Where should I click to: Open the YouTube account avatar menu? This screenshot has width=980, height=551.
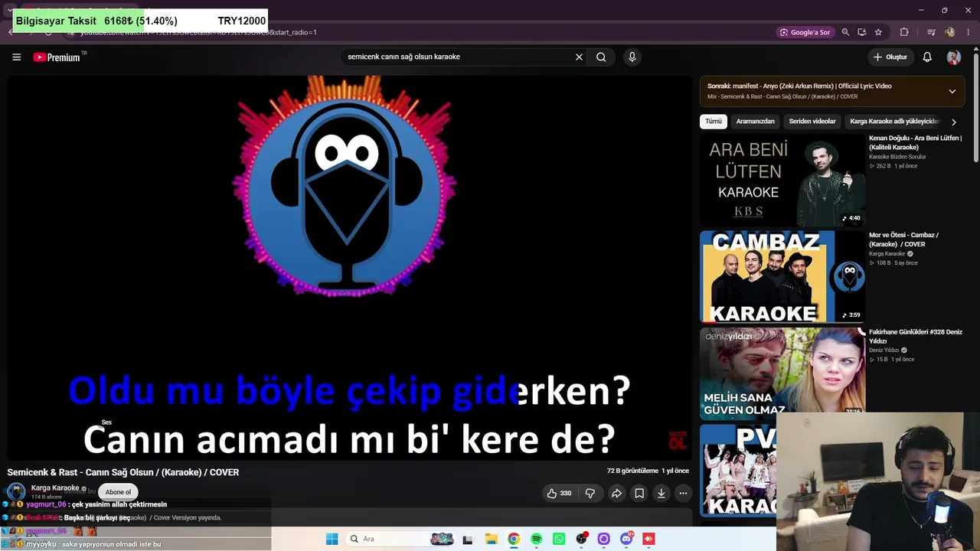click(x=953, y=57)
